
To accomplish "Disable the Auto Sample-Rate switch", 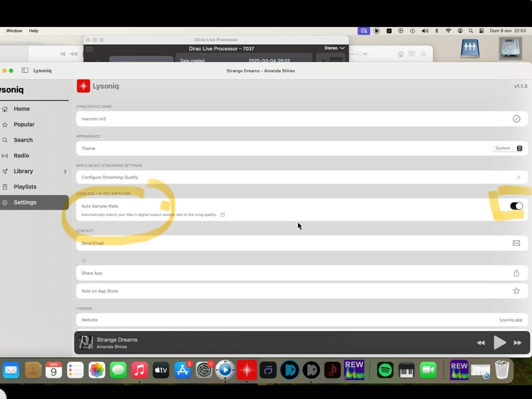I will [516, 206].
